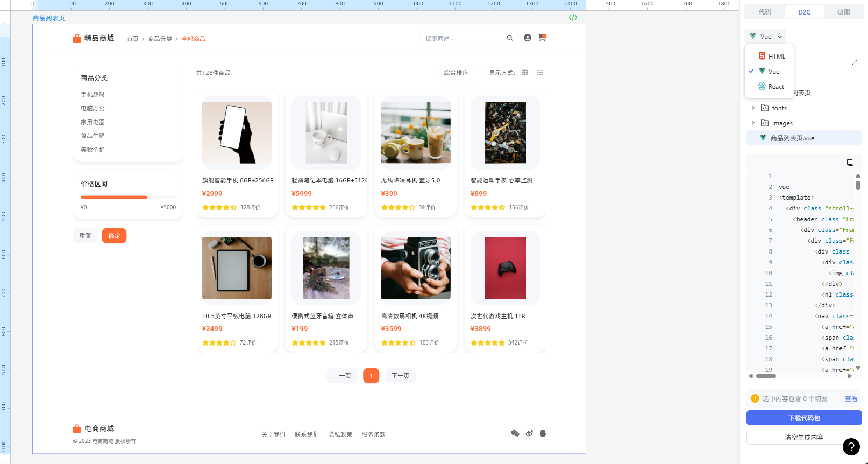Copy code using the copy icon
The image size is (868, 464).
click(850, 163)
